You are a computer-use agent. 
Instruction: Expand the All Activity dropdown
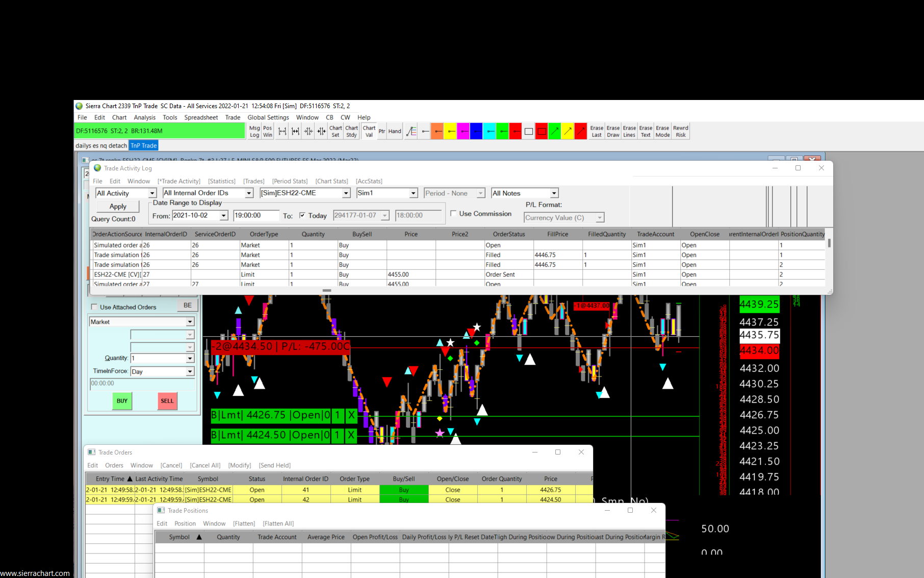tap(152, 193)
